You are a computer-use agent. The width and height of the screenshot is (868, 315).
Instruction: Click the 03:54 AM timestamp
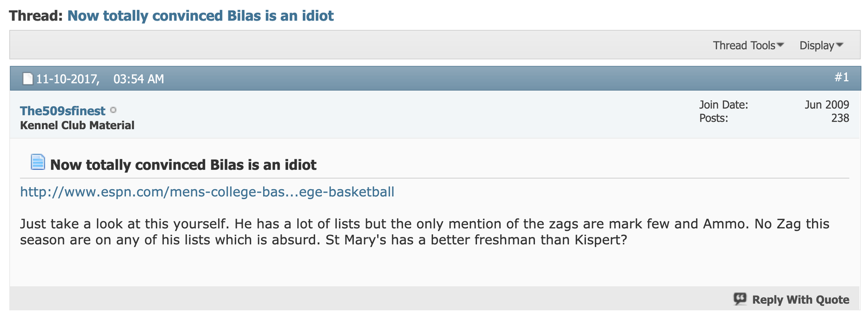(x=138, y=79)
